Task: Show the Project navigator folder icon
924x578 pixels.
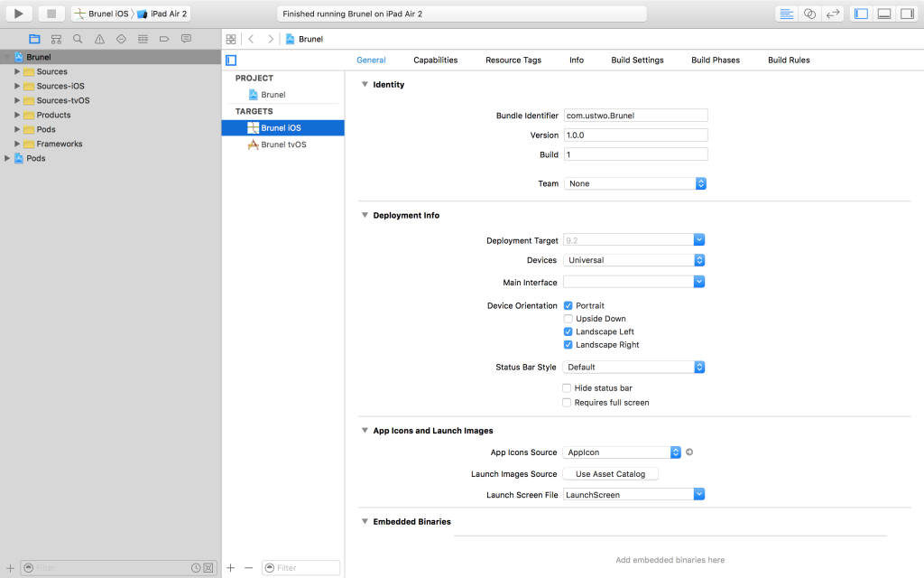Action: (35, 39)
